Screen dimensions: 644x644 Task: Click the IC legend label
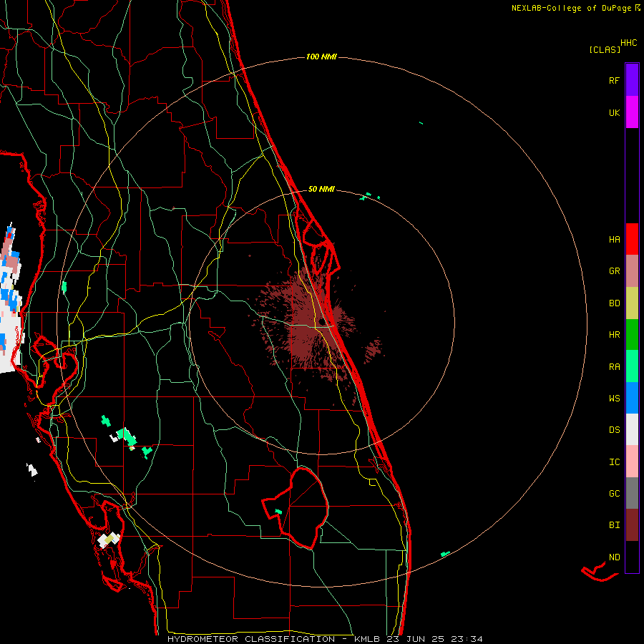pyautogui.click(x=614, y=462)
